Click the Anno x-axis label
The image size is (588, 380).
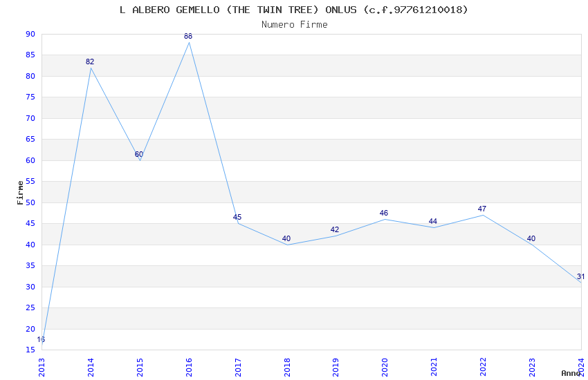(x=571, y=373)
